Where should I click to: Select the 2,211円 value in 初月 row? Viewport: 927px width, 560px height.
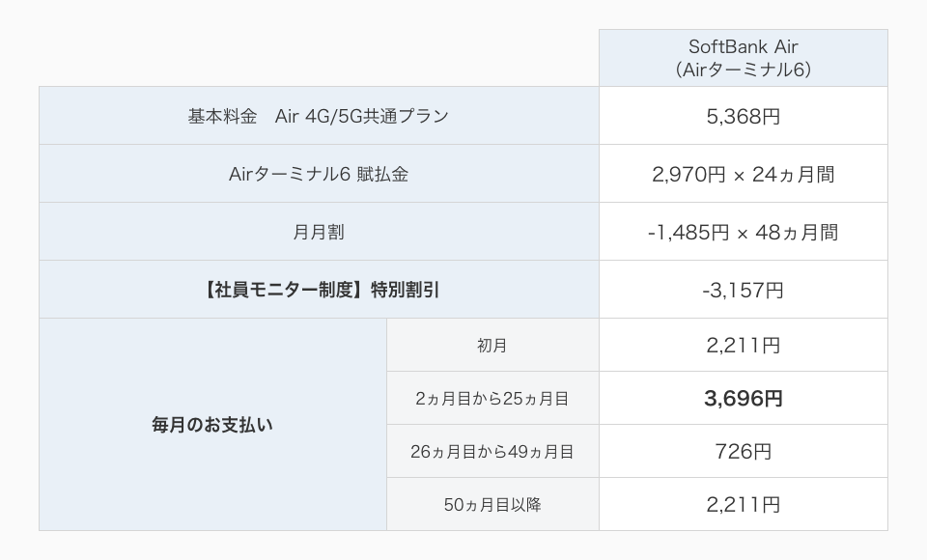coord(743,345)
